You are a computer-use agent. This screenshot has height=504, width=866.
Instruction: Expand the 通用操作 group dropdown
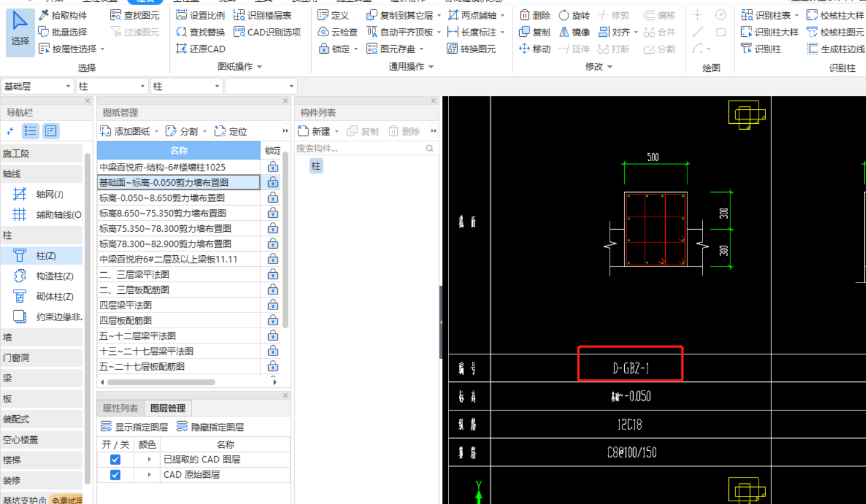[x=431, y=67]
